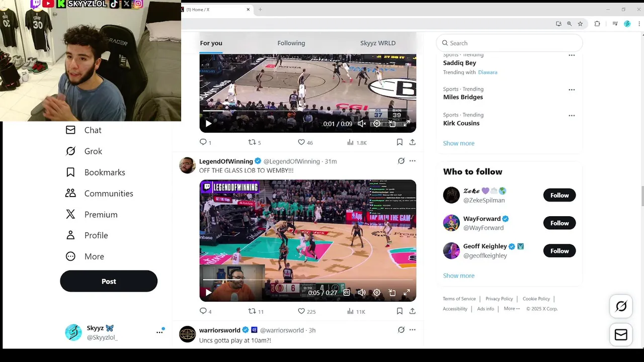Play the top basketball video
Image resolution: width=644 pixels, height=362 pixels.
pos(208,124)
